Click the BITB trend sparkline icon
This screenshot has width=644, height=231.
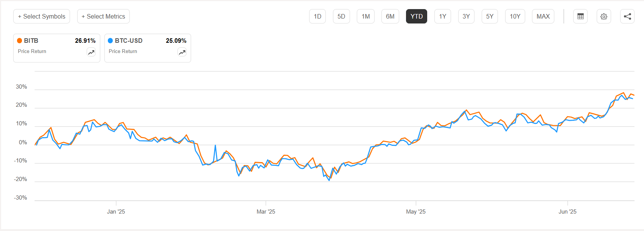tap(91, 52)
